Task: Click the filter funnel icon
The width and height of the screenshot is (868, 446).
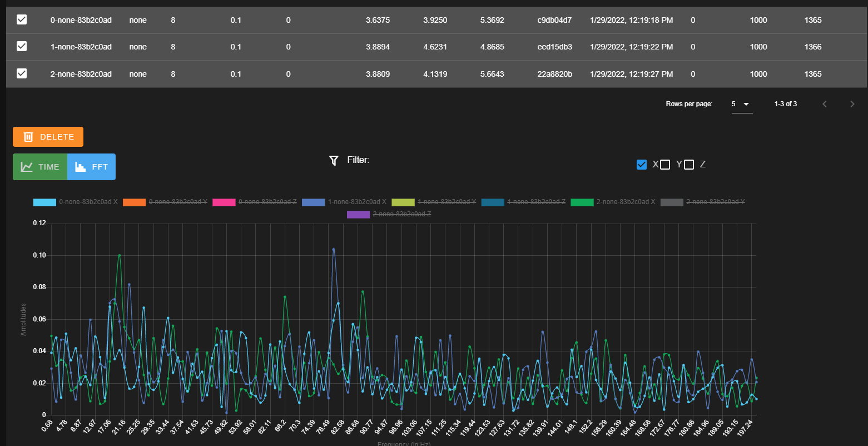Action: click(x=334, y=161)
